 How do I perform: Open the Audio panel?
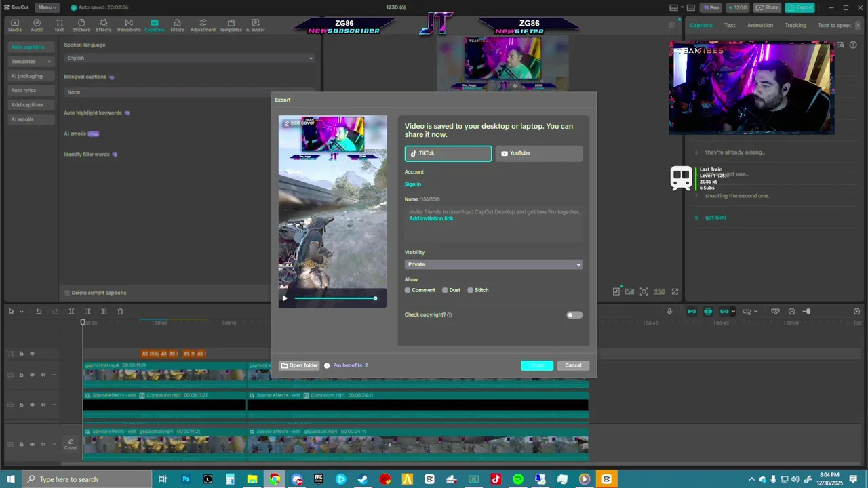coord(37,25)
